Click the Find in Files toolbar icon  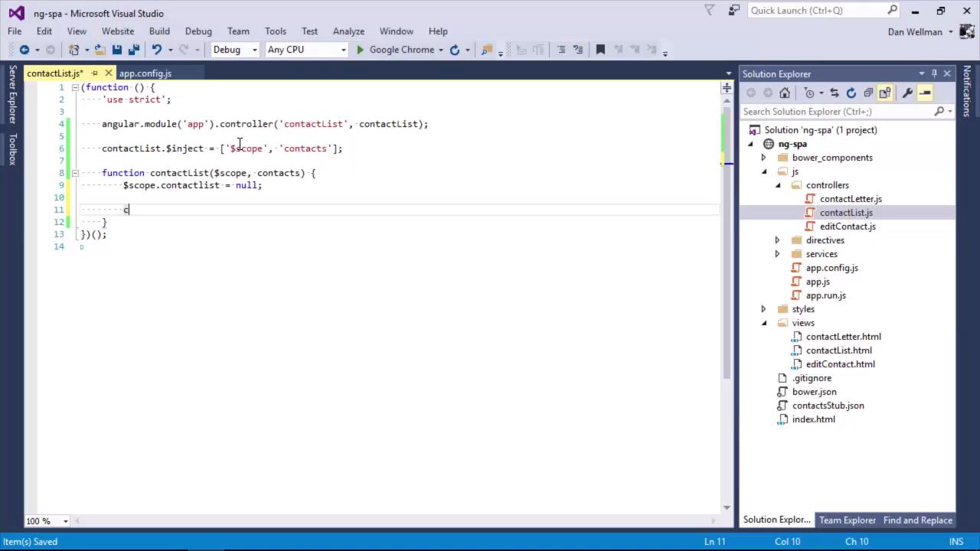coord(487,50)
